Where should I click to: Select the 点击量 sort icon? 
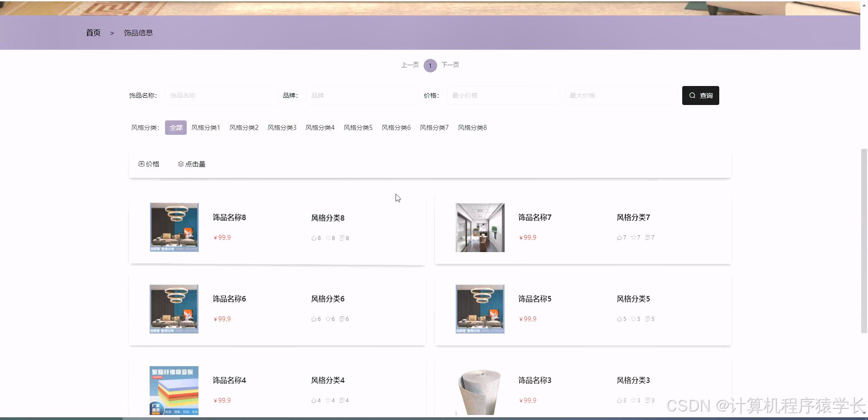point(180,164)
